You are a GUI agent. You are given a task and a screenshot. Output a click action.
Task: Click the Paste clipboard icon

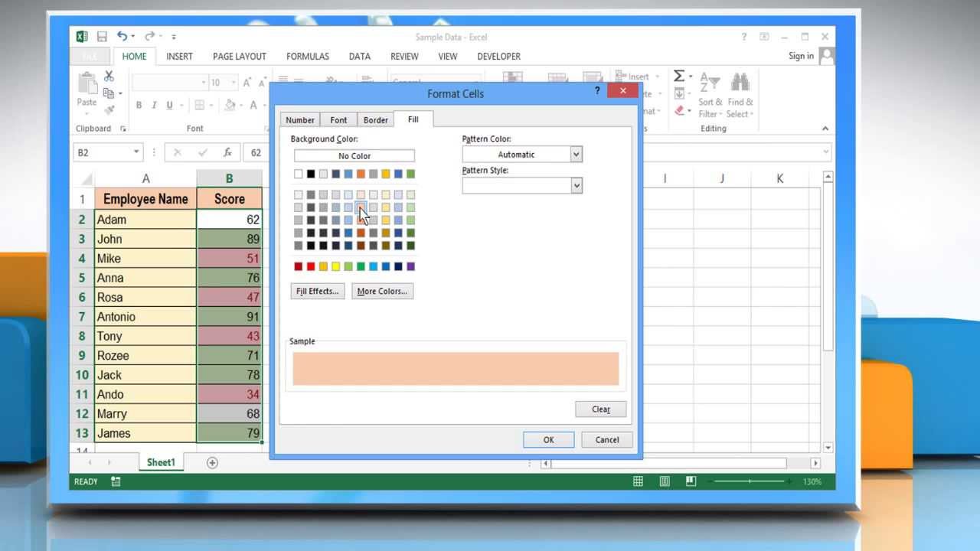tap(87, 83)
